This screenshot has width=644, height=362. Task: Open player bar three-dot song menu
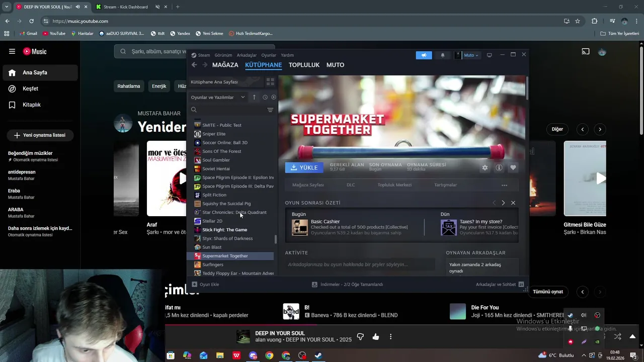tap(390, 337)
